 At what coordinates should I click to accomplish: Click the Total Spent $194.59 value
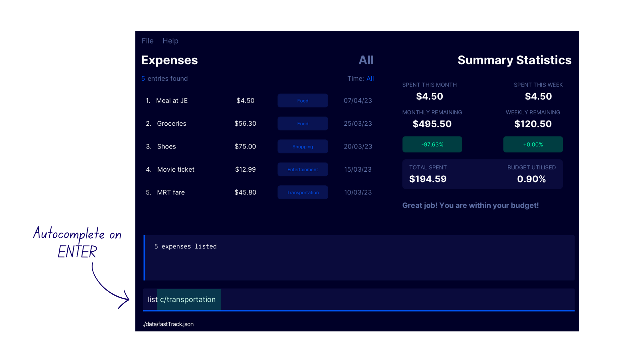[428, 179]
